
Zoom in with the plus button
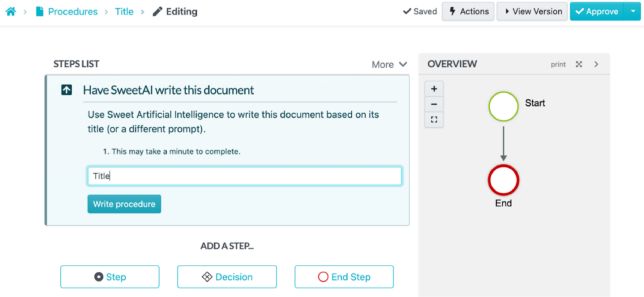[434, 89]
